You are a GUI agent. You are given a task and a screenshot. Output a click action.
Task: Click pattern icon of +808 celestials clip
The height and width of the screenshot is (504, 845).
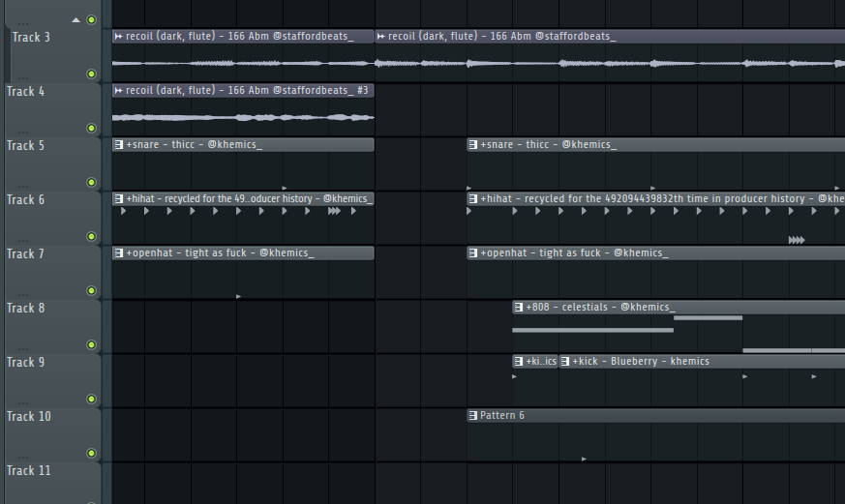[x=519, y=307]
